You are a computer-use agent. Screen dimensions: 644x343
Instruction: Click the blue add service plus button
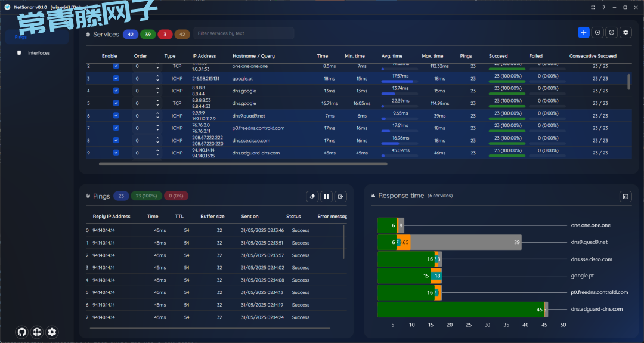click(584, 33)
